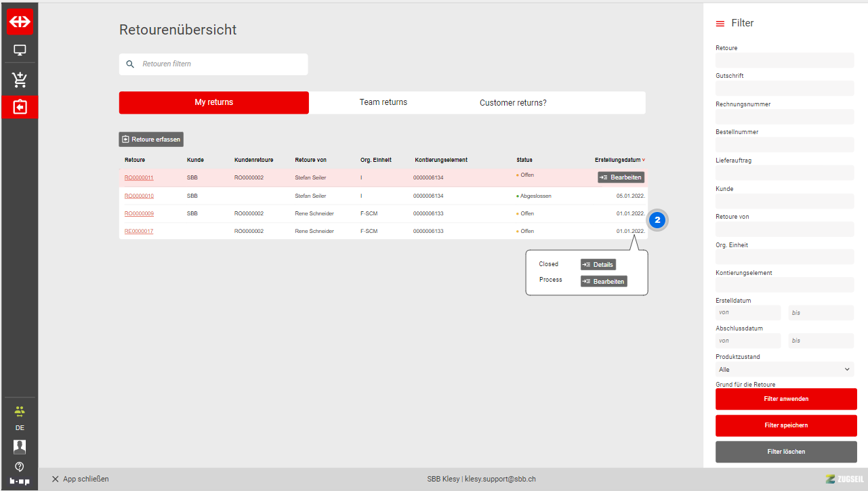Image resolution: width=868 pixels, height=491 pixels.
Task: Click the green user switch icon
Action: coord(20,410)
